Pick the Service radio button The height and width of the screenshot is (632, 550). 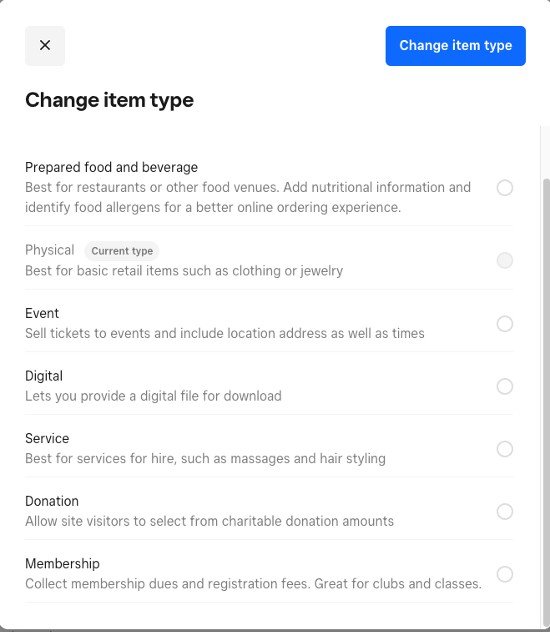point(504,449)
